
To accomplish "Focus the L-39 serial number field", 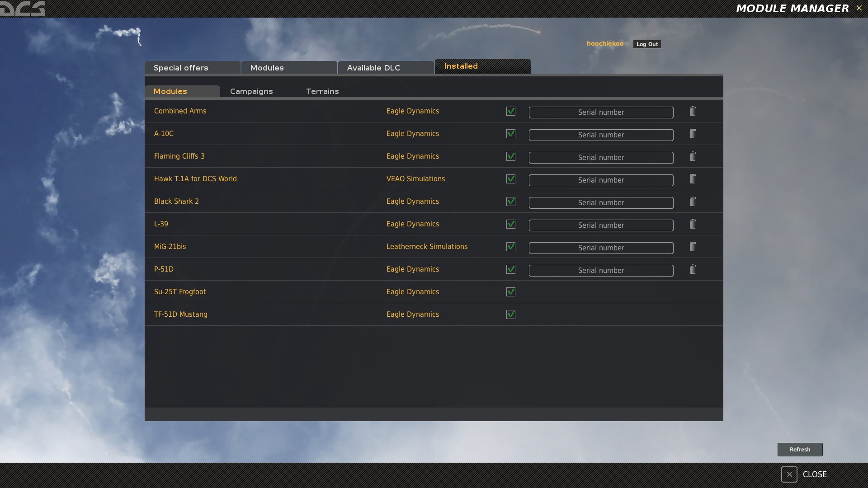I will click(x=601, y=225).
